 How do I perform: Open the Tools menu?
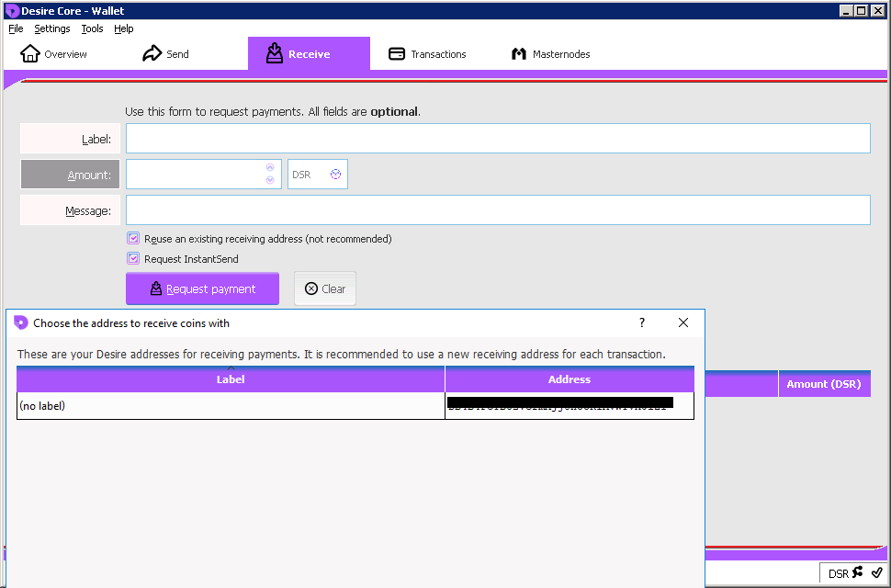(92, 28)
